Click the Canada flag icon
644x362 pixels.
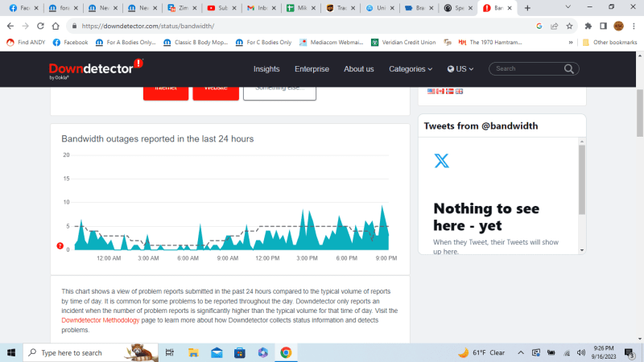click(x=440, y=91)
